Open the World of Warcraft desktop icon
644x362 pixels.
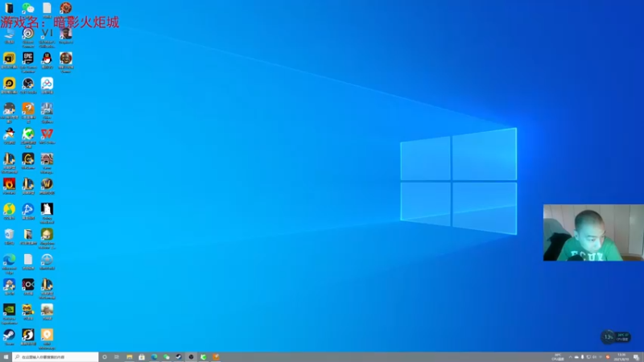click(47, 184)
